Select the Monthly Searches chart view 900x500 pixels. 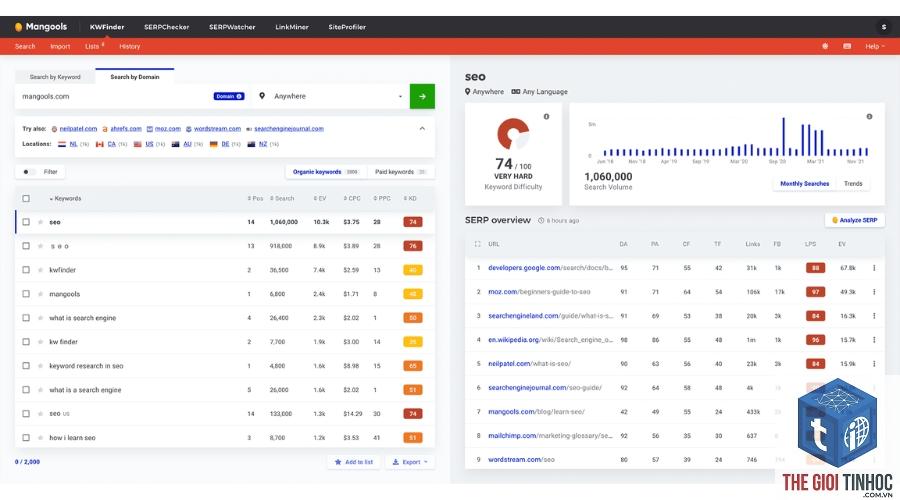(x=804, y=184)
